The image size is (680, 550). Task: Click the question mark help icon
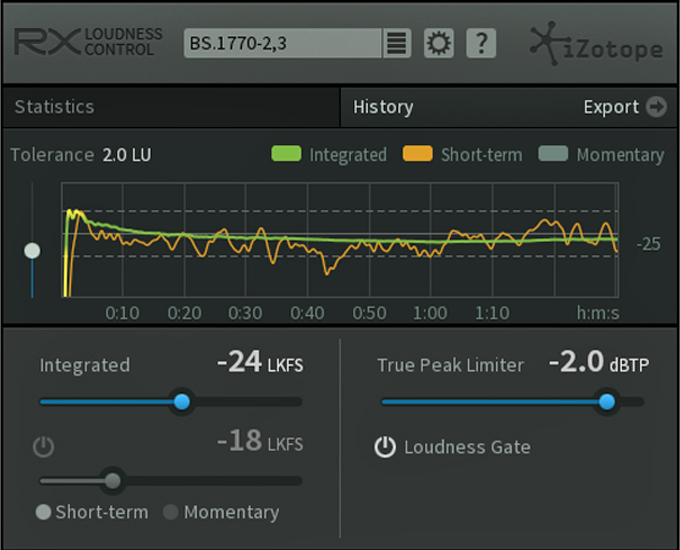point(481,43)
